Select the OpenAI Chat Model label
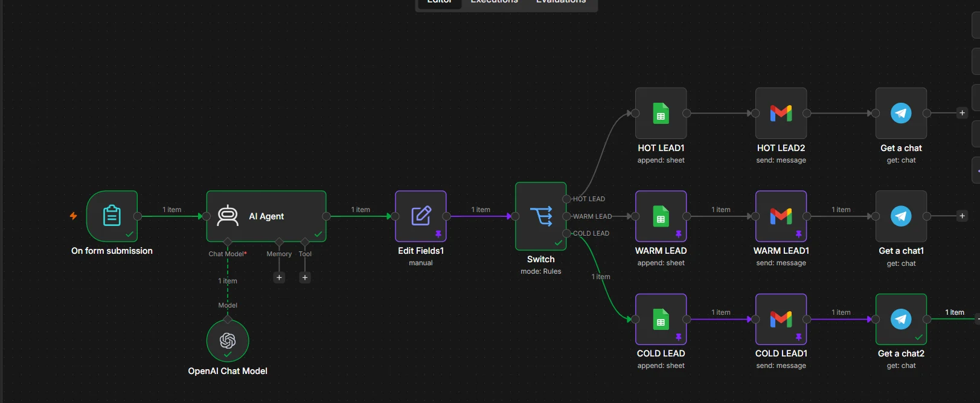Image resolution: width=980 pixels, height=403 pixels. (x=228, y=371)
